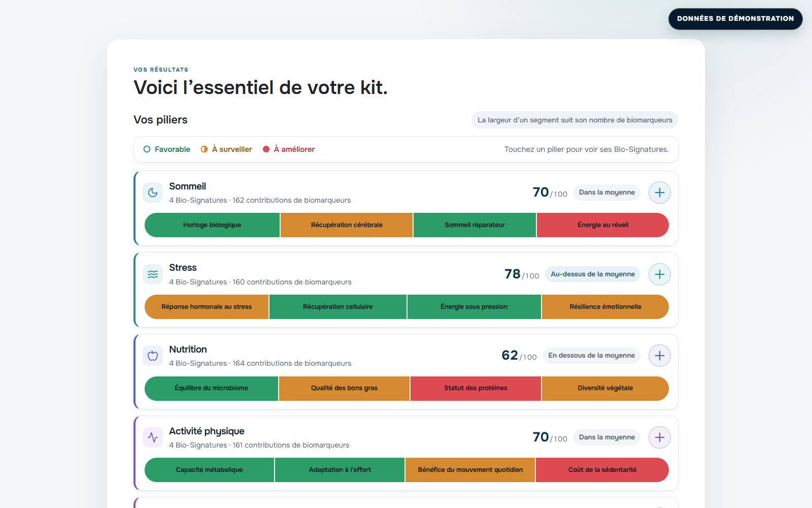Screen dimensions: 812x508
Task: Click Dans la moyenne badge for Activité physique
Action: 607,437
